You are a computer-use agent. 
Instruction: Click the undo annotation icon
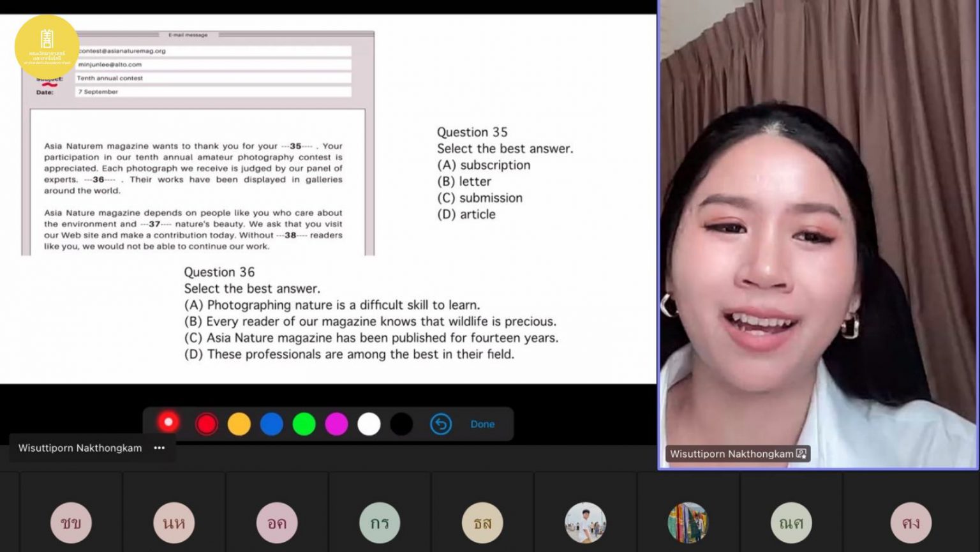[x=441, y=424]
